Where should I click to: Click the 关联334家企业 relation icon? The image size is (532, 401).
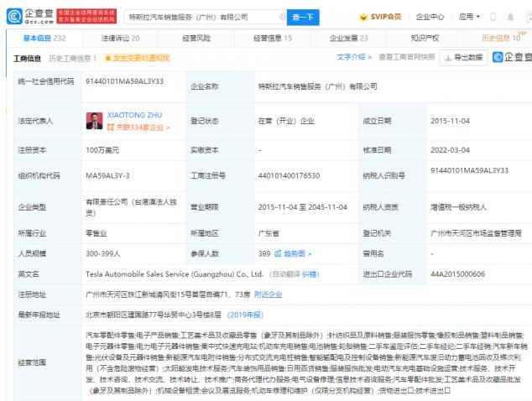[x=111, y=128]
